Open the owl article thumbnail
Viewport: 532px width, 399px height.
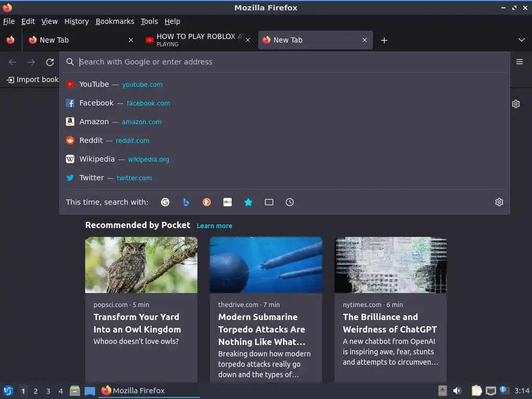pos(141,265)
